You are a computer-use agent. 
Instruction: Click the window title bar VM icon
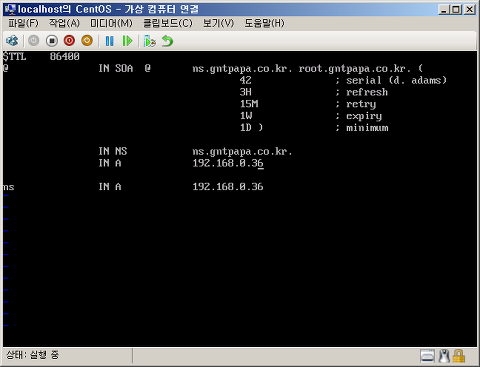click(10, 9)
